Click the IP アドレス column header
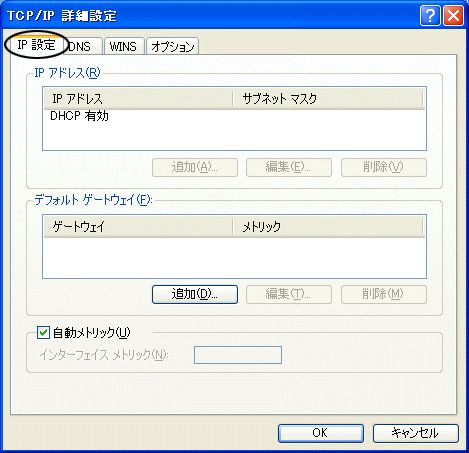The height and width of the screenshot is (453, 469). coord(138,99)
